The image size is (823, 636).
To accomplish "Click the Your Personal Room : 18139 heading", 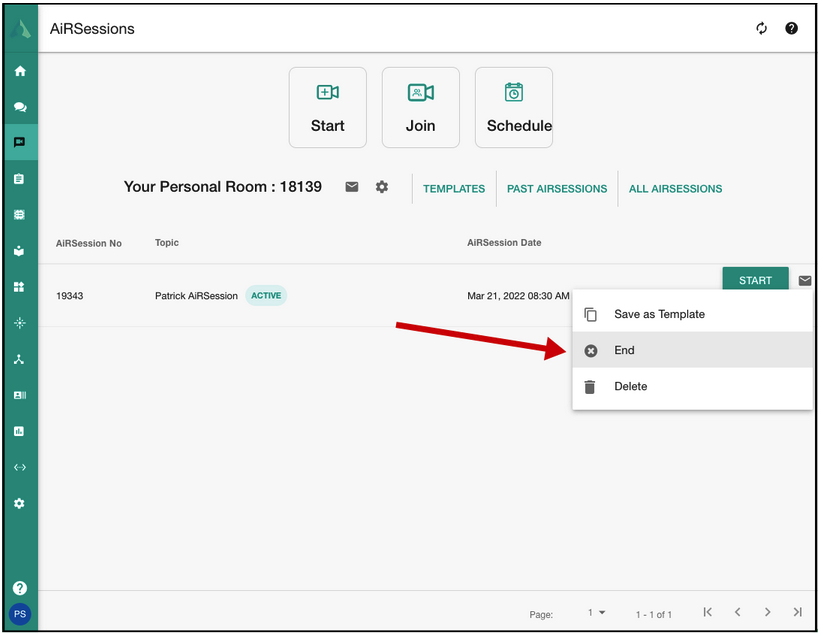I will (x=223, y=187).
